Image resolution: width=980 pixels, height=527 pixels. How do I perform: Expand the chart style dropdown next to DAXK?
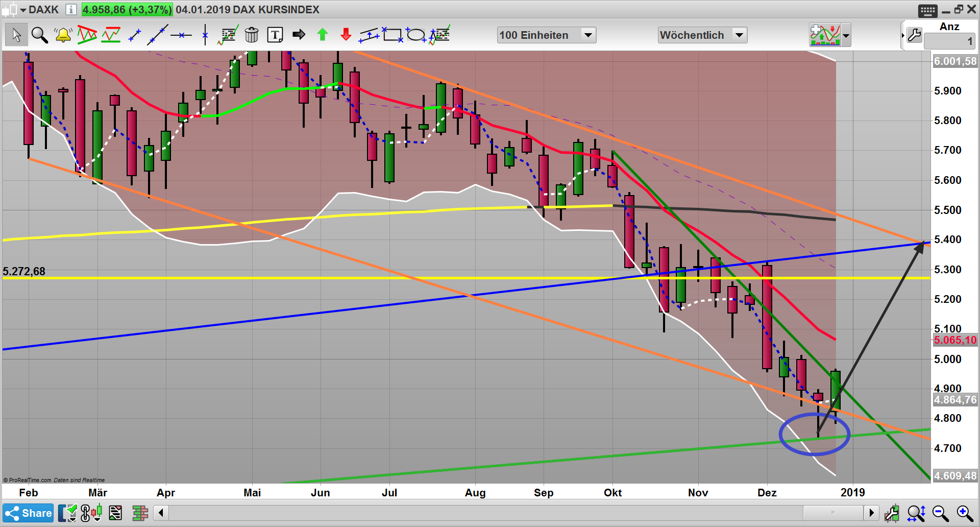(23, 10)
